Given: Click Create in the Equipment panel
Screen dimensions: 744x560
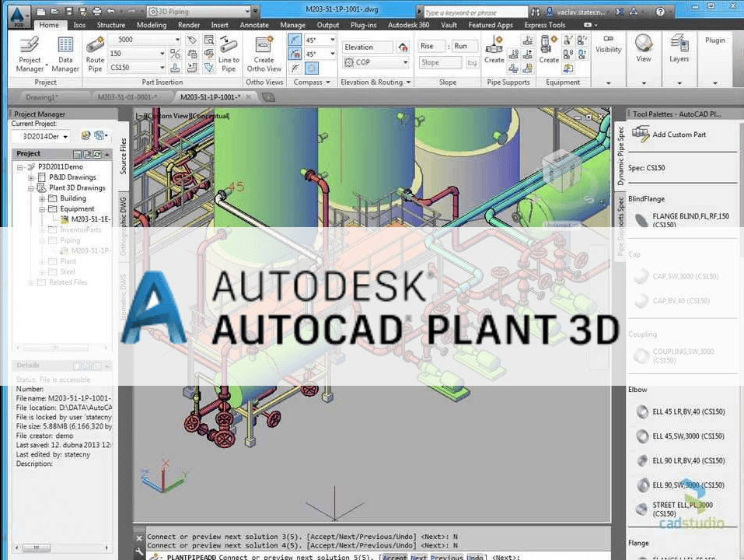Looking at the screenshot, I should point(549,45).
